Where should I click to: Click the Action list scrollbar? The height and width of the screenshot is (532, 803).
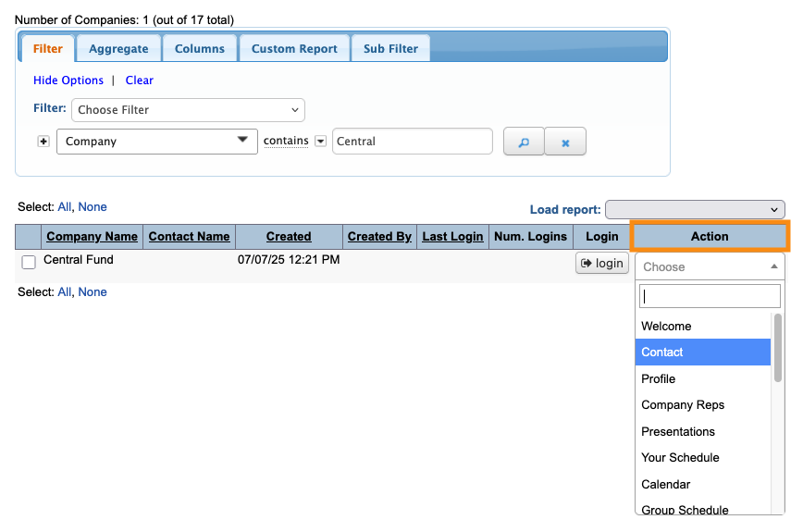tap(778, 347)
